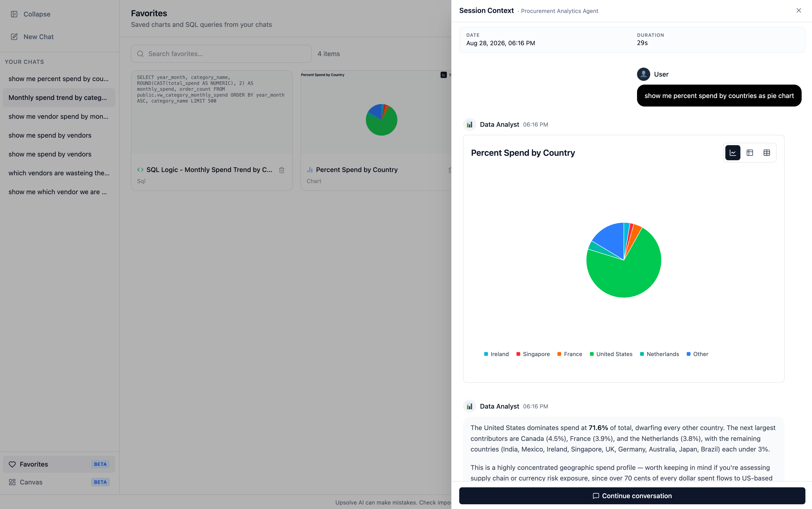Click the Continue conversation button
The image size is (812, 509).
[632, 496]
